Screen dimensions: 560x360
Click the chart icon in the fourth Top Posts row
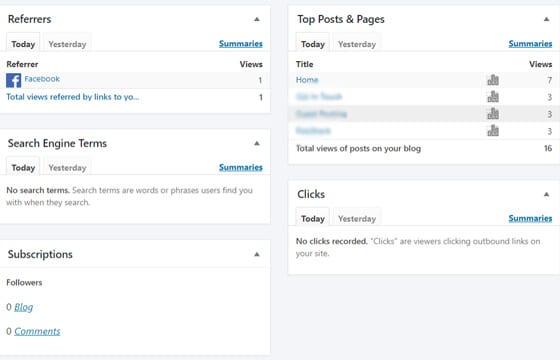493,131
